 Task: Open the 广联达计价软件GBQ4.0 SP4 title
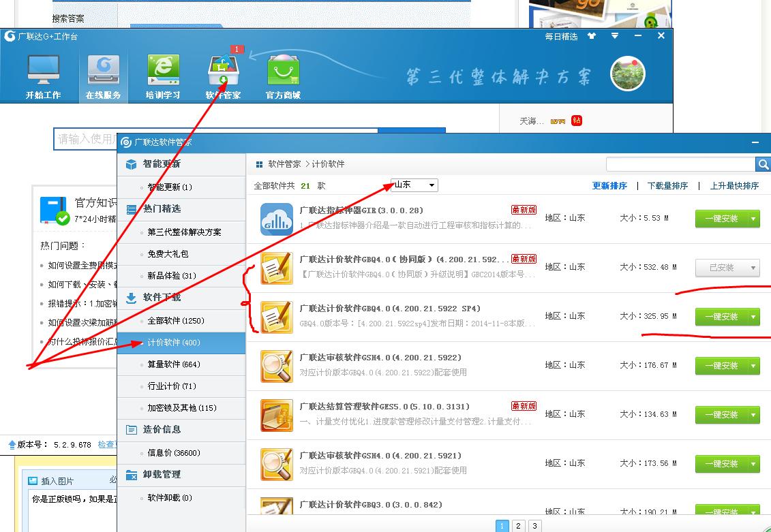[390, 309]
